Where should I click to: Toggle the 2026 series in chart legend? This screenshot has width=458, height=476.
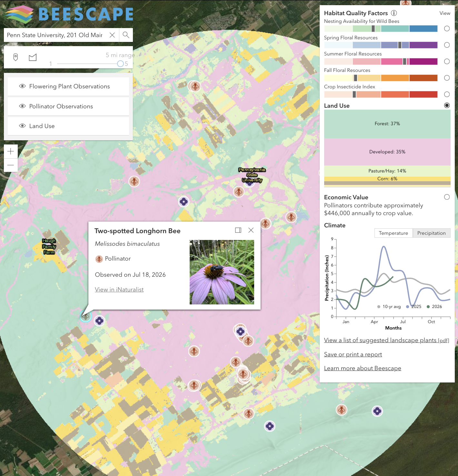click(x=434, y=307)
